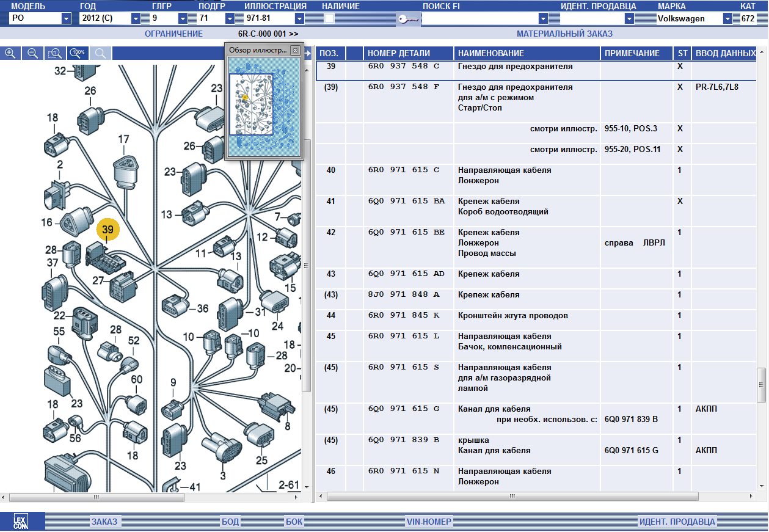Image resolution: width=769 pixels, height=532 pixels.
Task: Expand the МАРКА Volkswagen dropdown
Action: point(727,19)
